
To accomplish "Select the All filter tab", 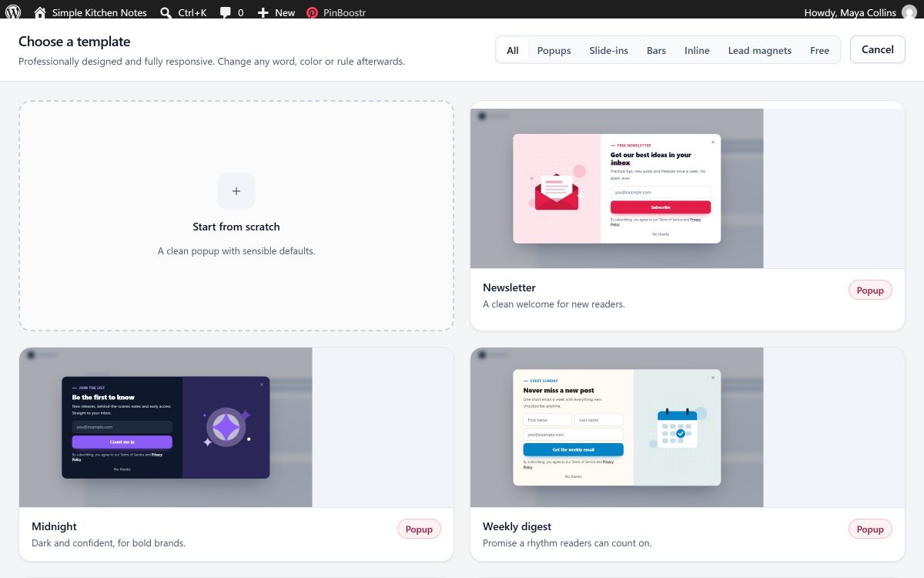I will pyautogui.click(x=513, y=50).
